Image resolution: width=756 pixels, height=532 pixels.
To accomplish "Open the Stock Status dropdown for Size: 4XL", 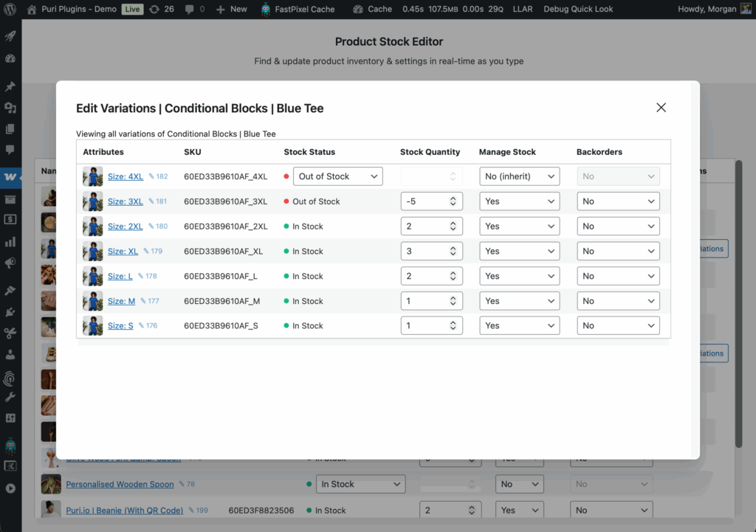I will 337,176.
